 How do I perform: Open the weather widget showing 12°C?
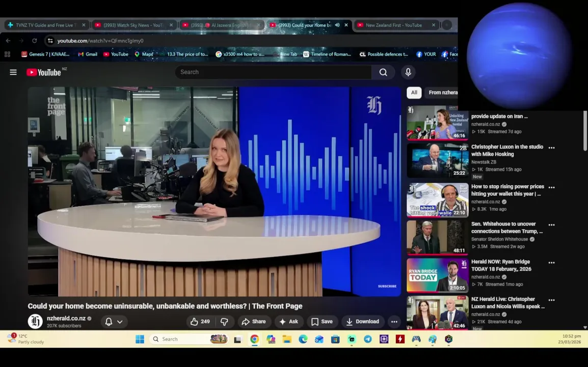point(25,338)
